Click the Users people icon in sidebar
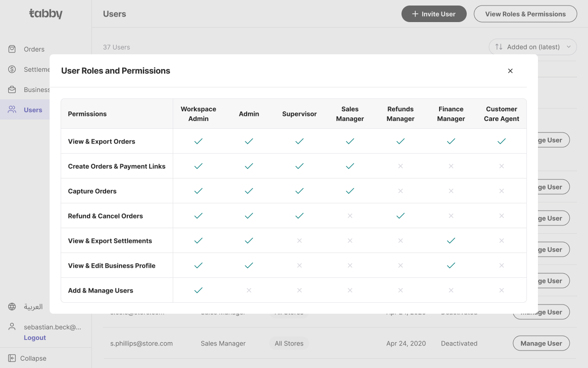588x368 pixels. click(12, 109)
